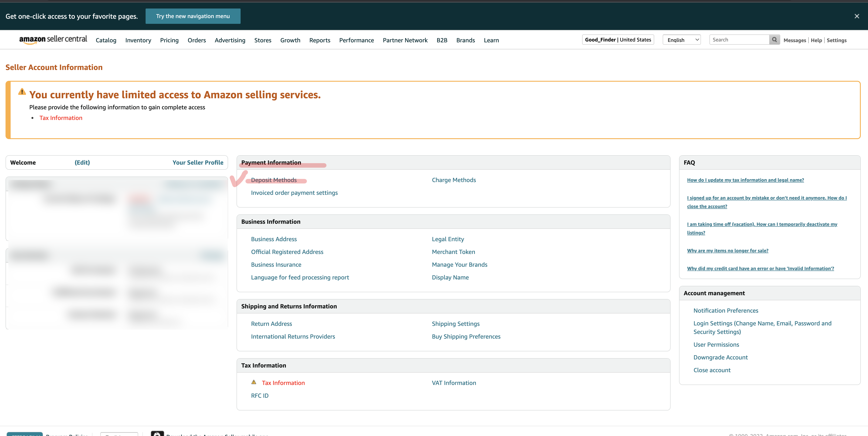868x436 pixels.
Task: Click Downgrade Account
Action: (x=720, y=357)
